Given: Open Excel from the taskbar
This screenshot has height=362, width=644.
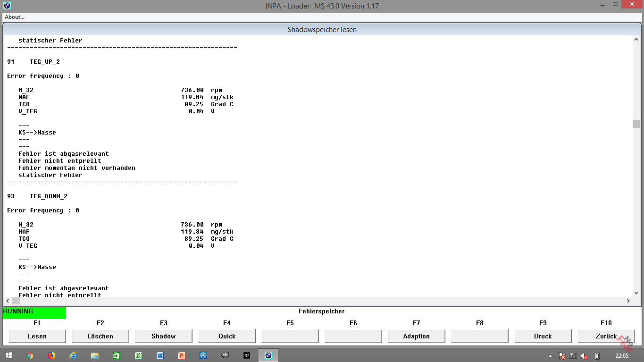Looking at the screenshot, I should [x=138, y=355].
